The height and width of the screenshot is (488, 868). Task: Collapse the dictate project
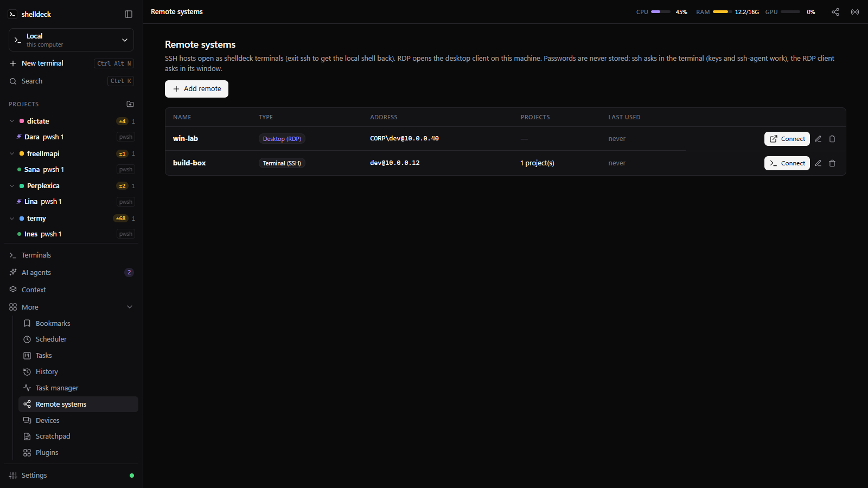(12, 121)
